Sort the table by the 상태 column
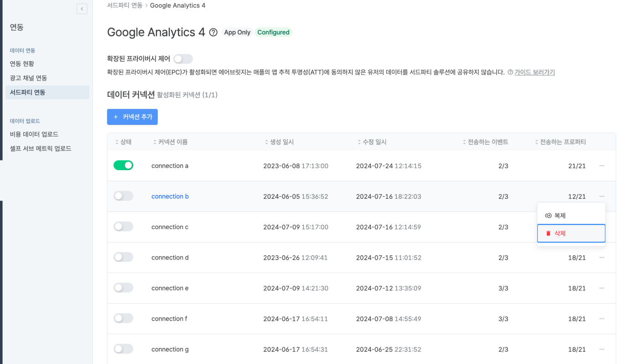The height and width of the screenshot is (364, 637). [x=123, y=142]
